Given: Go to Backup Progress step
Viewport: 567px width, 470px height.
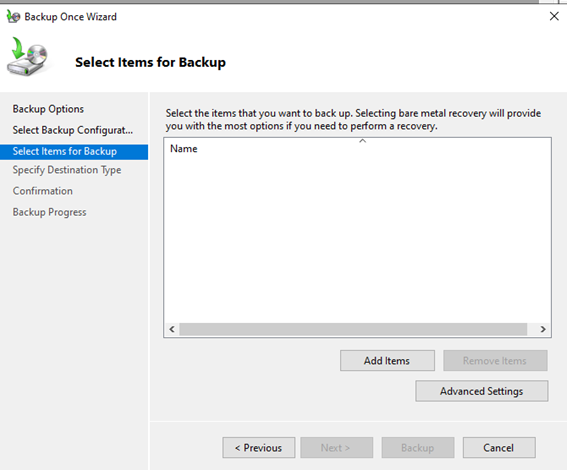Looking at the screenshot, I should (x=50, y=212).
